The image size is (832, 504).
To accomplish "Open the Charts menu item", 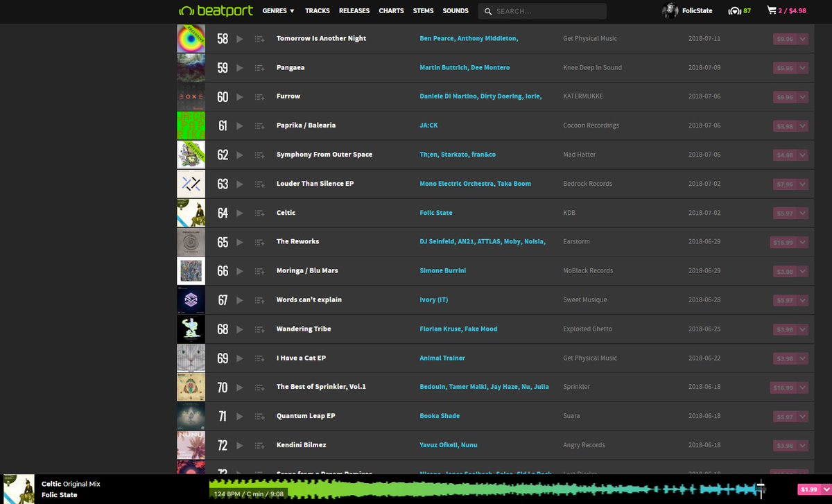I will point(392,11).
